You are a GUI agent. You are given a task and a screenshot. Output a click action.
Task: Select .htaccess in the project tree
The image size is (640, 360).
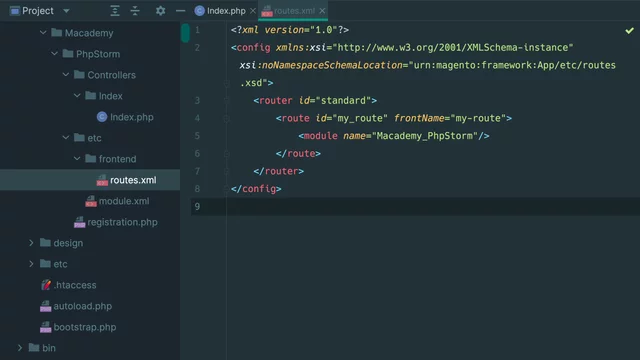point(75,285)
